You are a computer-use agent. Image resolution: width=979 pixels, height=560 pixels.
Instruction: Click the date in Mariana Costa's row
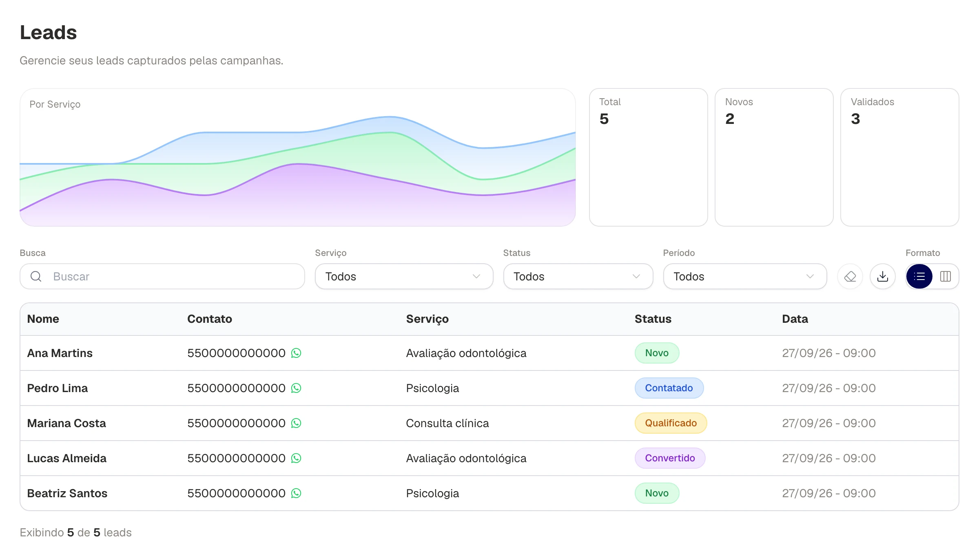coord(829,423)
